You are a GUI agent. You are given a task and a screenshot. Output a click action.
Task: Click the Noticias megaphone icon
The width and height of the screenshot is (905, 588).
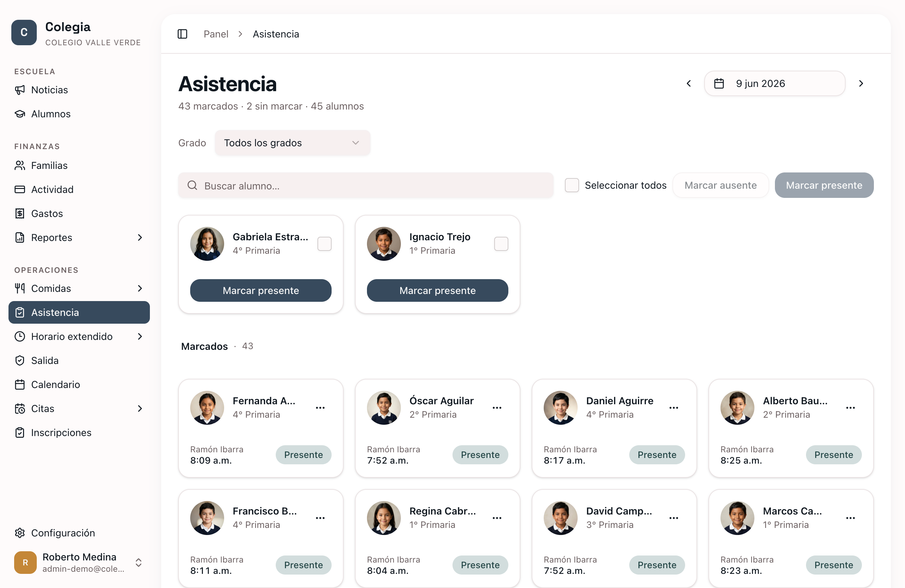click(20, 90)
